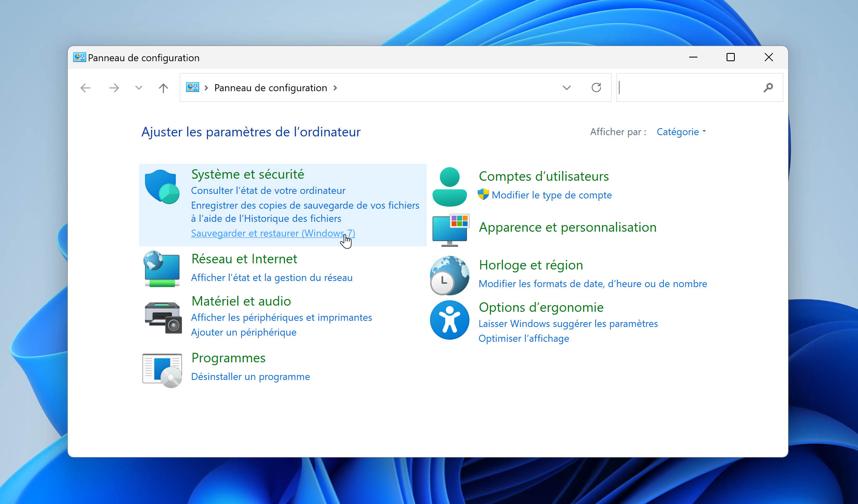Open Système et sécurité category
Screen dimensions: 858x504
248,174
